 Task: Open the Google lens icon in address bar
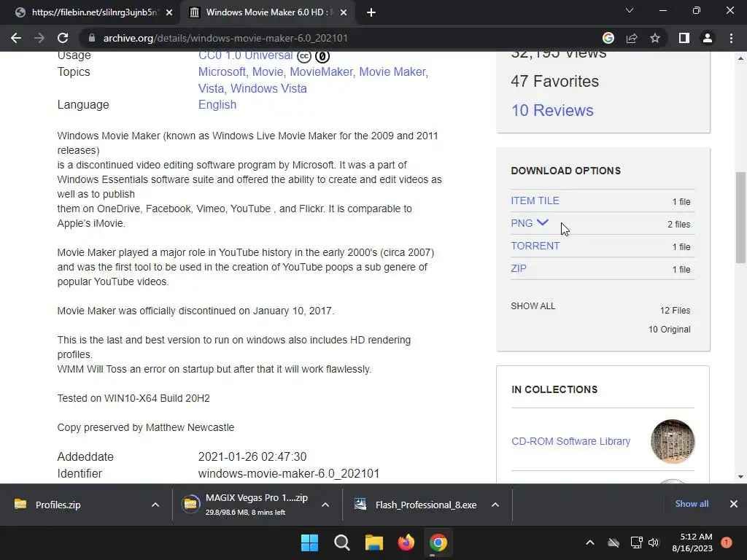coord(608,38)
